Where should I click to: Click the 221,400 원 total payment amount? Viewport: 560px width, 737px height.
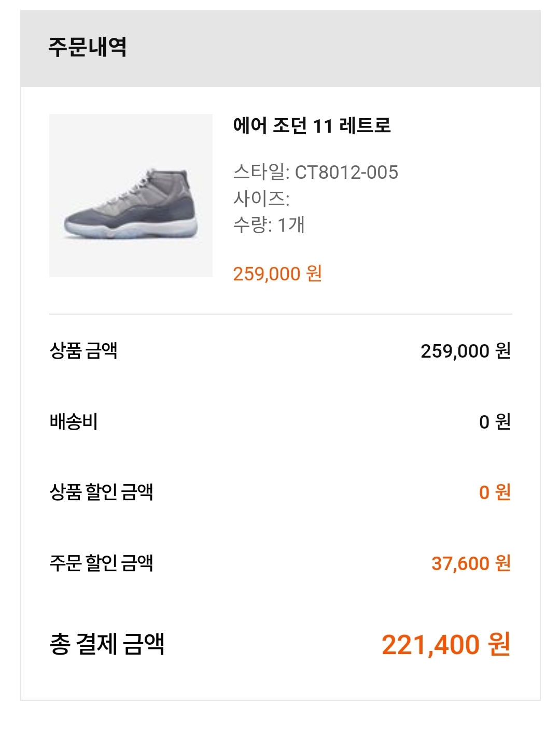pos(446,645)
